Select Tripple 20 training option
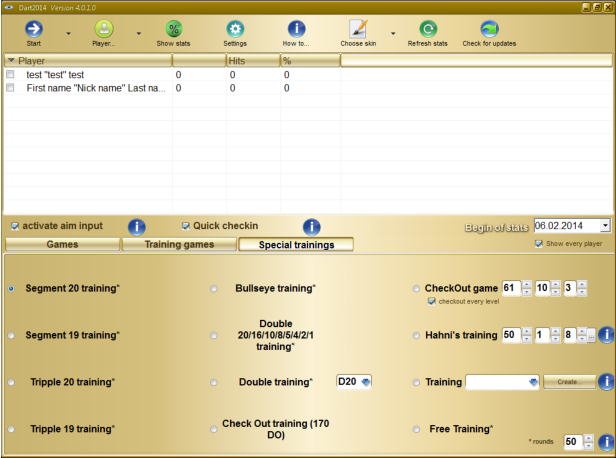This screenshot has width=616, height=458. (11, 382)
